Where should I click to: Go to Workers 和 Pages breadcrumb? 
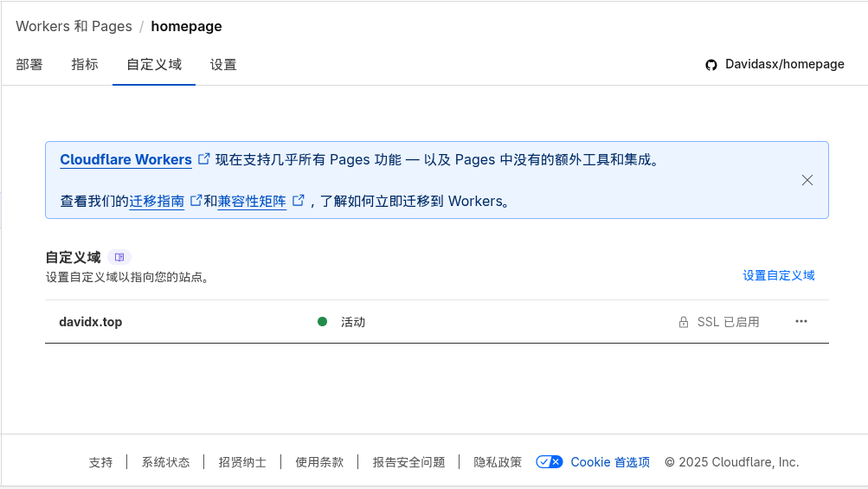click(74, 26)
